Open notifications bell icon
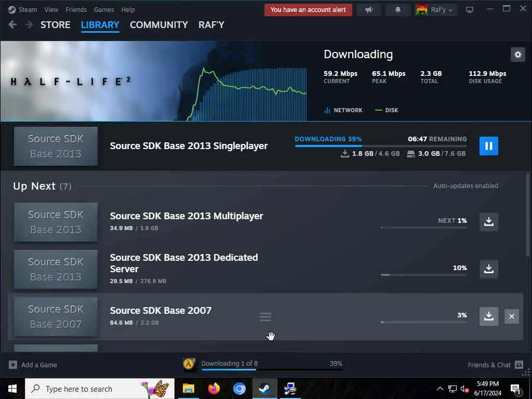 point(398,10)
